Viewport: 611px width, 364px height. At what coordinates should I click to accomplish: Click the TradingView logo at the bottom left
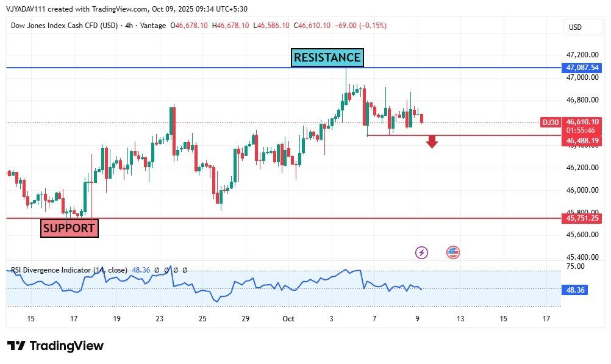point(55,346)
